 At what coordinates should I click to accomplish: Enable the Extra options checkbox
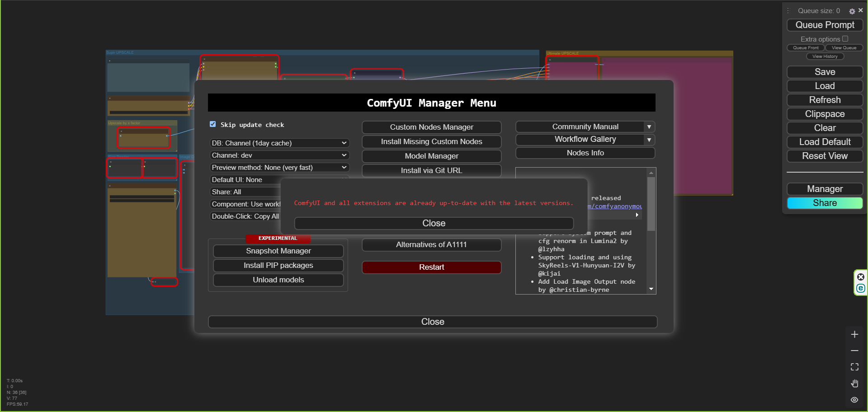(x=845, y=39)
